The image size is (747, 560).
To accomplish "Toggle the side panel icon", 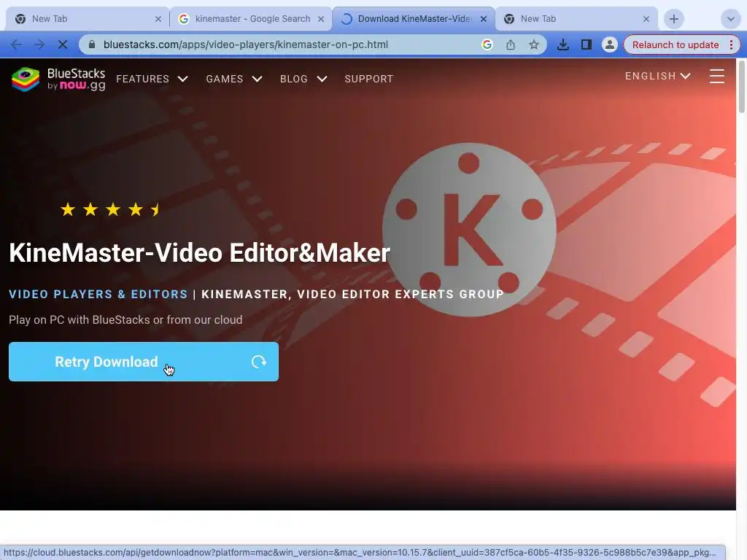I will click(x=586, y=44).
